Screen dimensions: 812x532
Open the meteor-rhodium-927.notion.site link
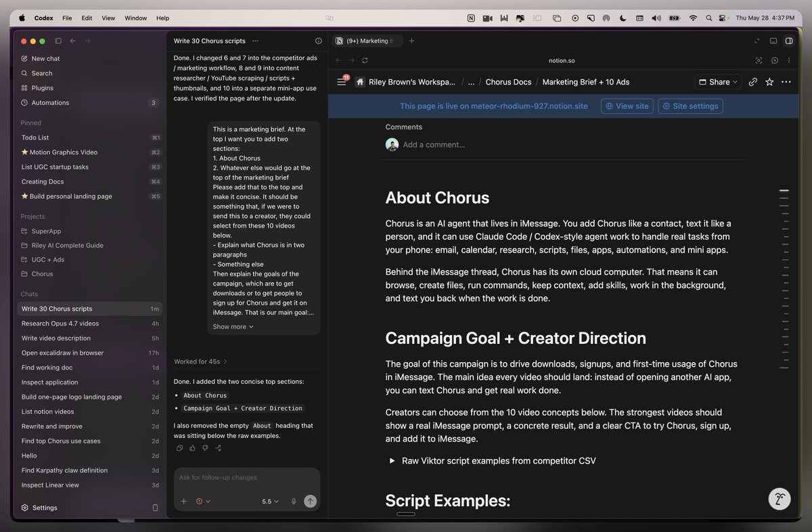pos(531,106)
